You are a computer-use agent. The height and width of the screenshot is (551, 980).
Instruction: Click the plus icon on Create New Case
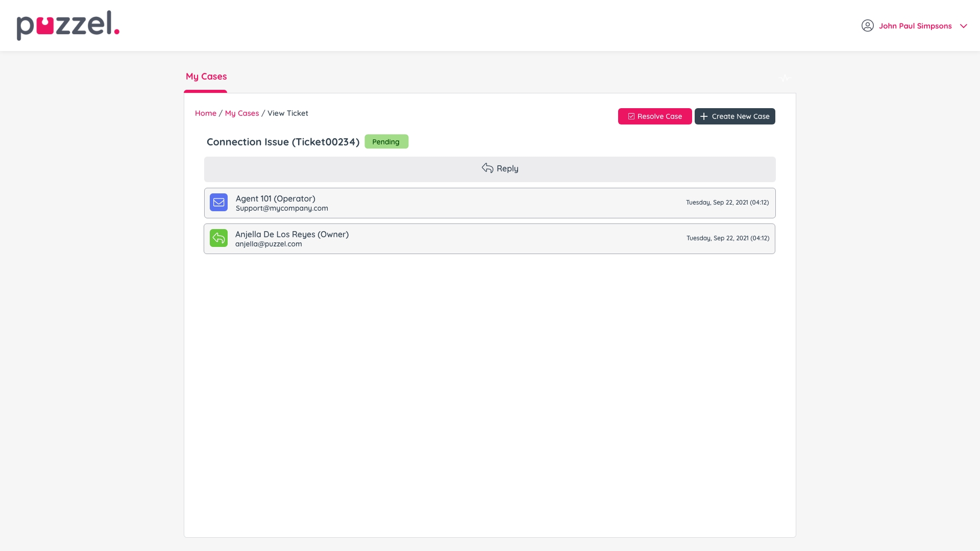tap(703, 116)
